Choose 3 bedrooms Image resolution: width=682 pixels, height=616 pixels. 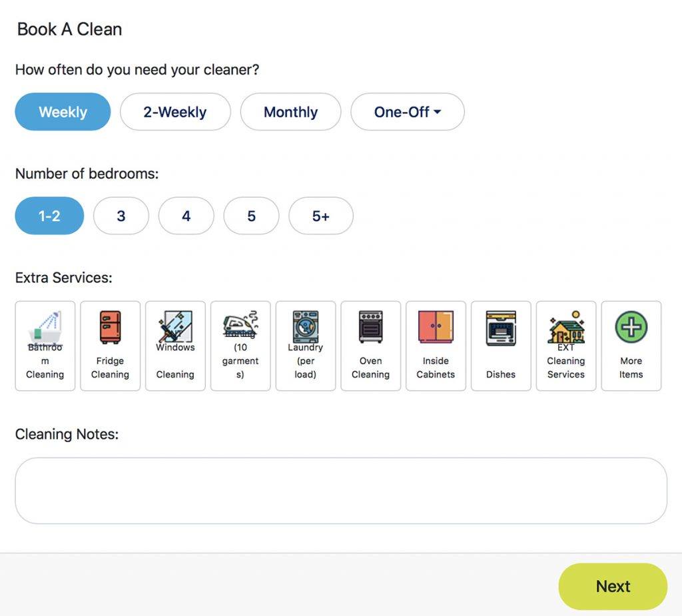coord(121,216)
